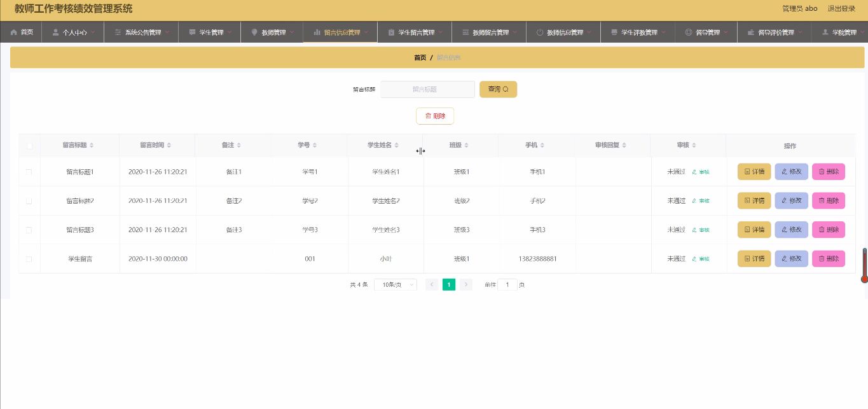Screen dimensions: 868x409
Task: Click the previous page arrow
Action: [x=432, y=285]
